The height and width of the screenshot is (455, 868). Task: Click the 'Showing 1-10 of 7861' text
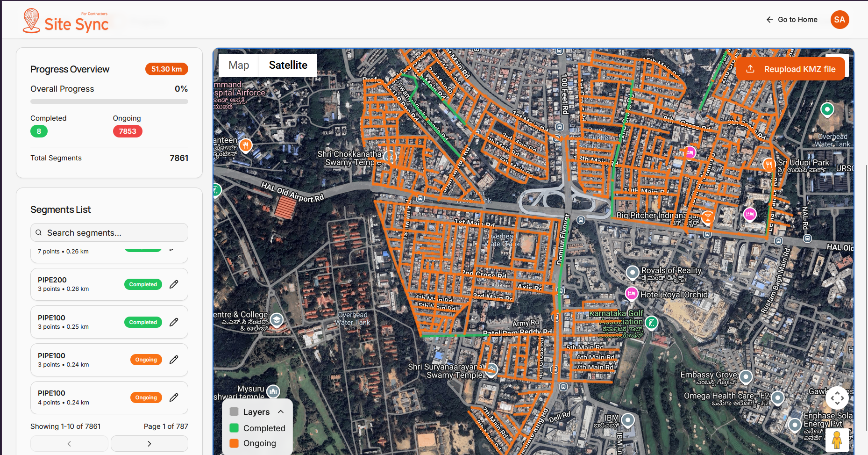65,426
